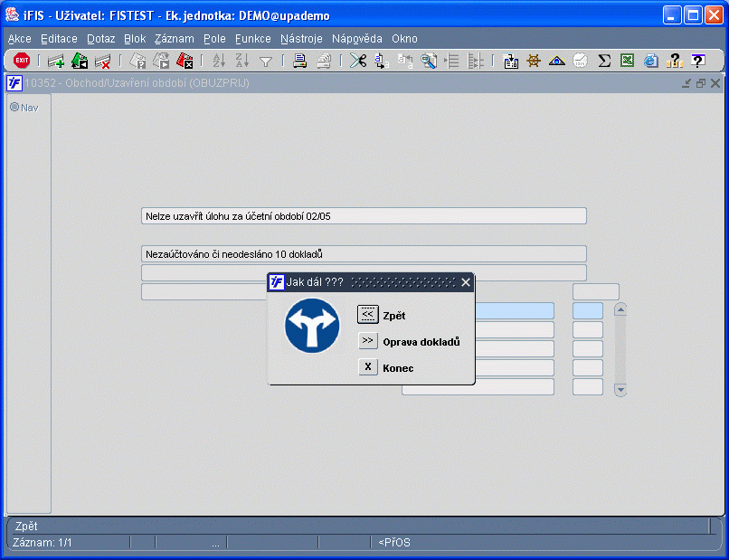The image size is (729, 560).
Task: Click the triangle eye icon
Action: [x=557, y=61]
